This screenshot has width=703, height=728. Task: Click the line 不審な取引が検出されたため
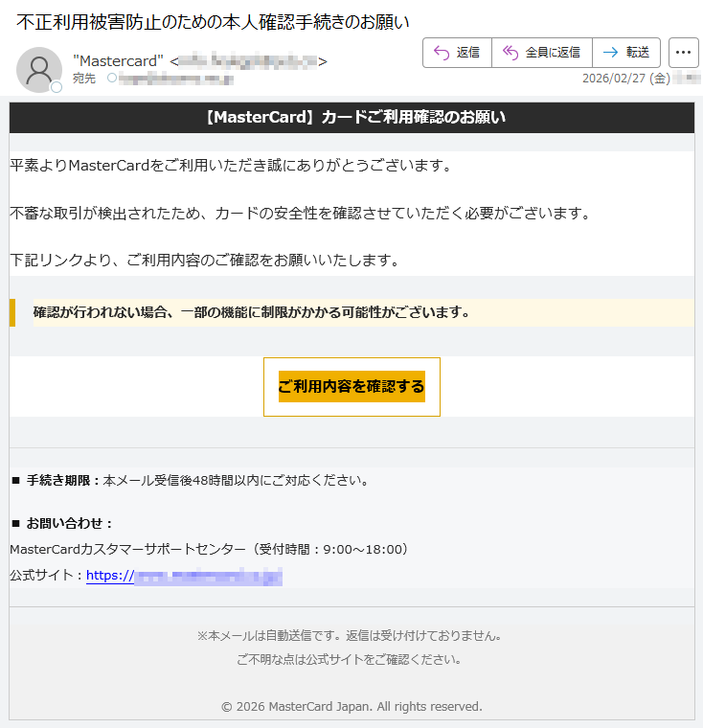click(x=300, y=213)
